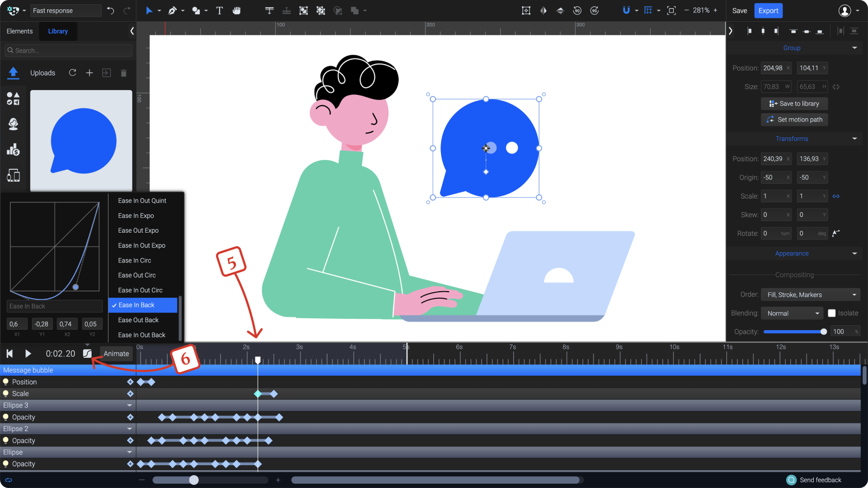Image resolution: width=868 pixels, height=488 pixels.
Task: Click the Set motion path button
Action: pyautogui.click(x=794, y=119)
